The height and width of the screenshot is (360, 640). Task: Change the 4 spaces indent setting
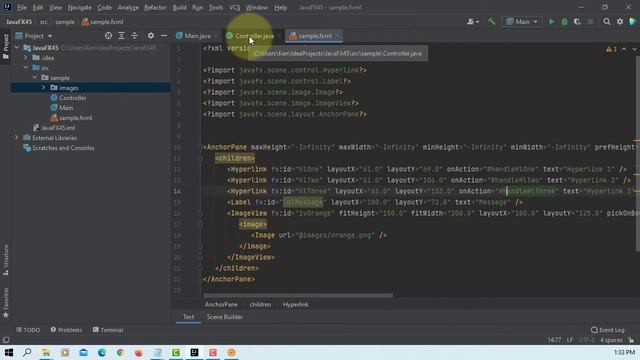coord(611,340)
